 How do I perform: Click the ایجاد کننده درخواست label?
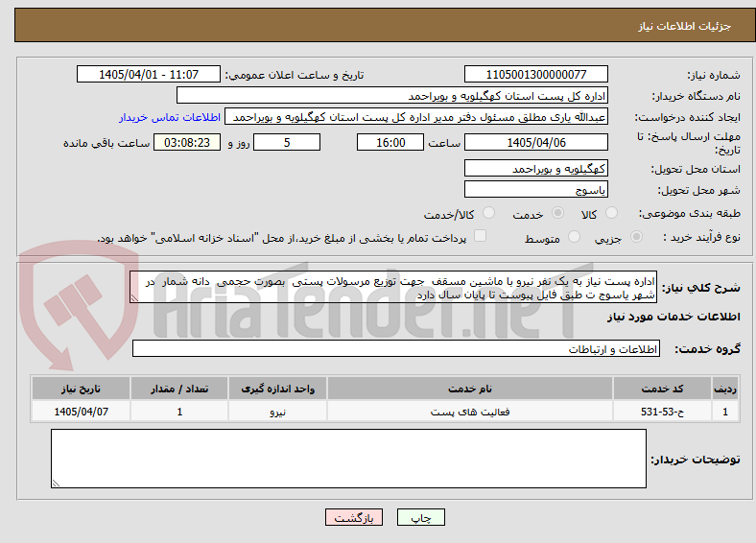coord(688,117)
